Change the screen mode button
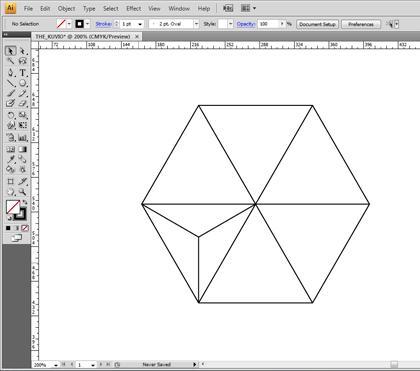Screen dimensions: 420x371 (17, 238)
